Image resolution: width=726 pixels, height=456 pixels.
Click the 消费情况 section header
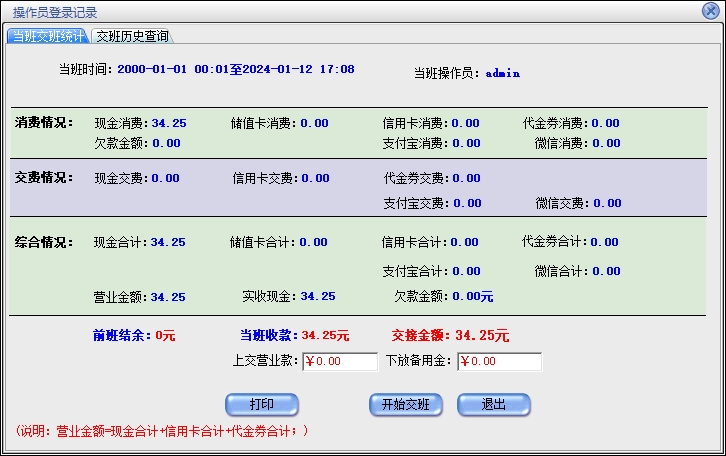(44, 123)
